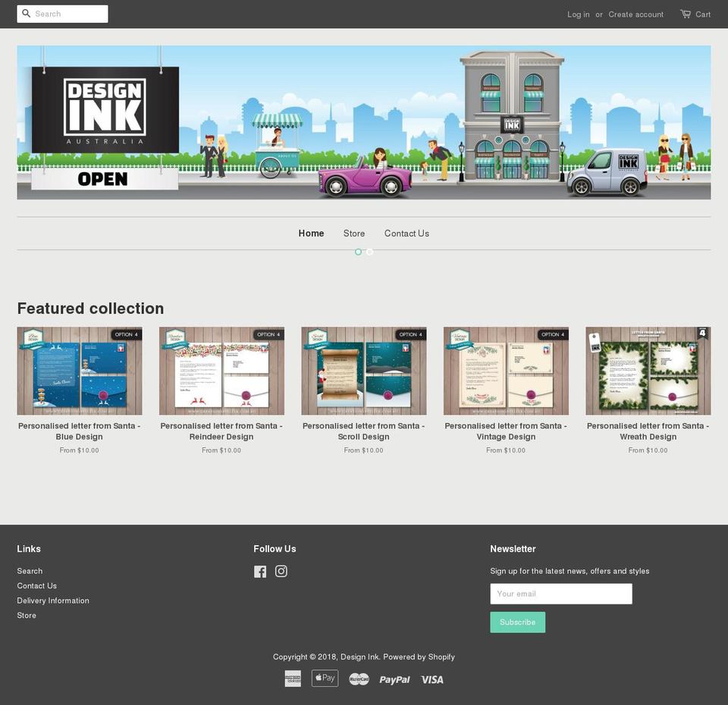This screenshot has height=705, width=728.
Task: Open the Instagram icon in the footer
Action: click(280, 571)
